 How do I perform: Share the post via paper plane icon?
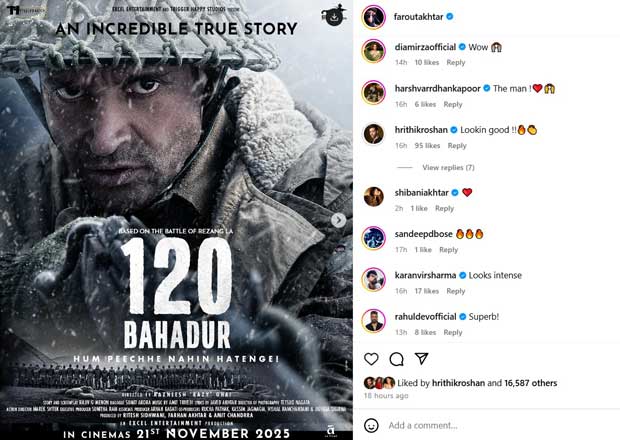pos(422,359)
